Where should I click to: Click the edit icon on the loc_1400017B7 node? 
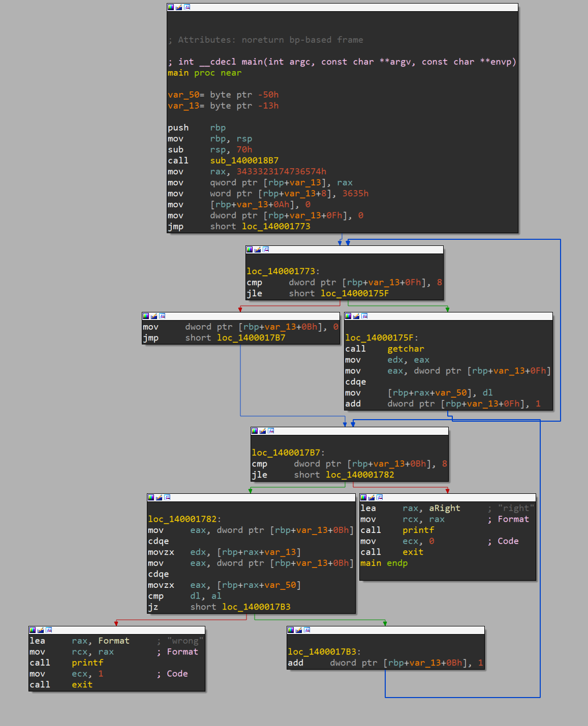point(263,431)
